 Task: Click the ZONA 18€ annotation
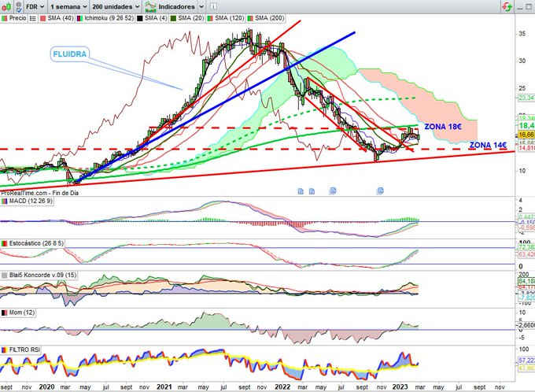coord(443,127)
